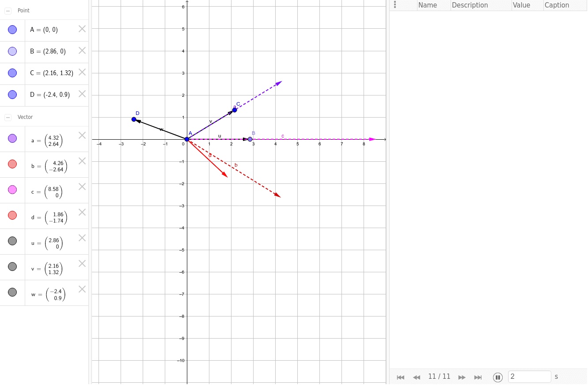Viewport: 588px width, 385px height.
Task: Select vector u definition in algebra view
Action: tap(47, 244)
